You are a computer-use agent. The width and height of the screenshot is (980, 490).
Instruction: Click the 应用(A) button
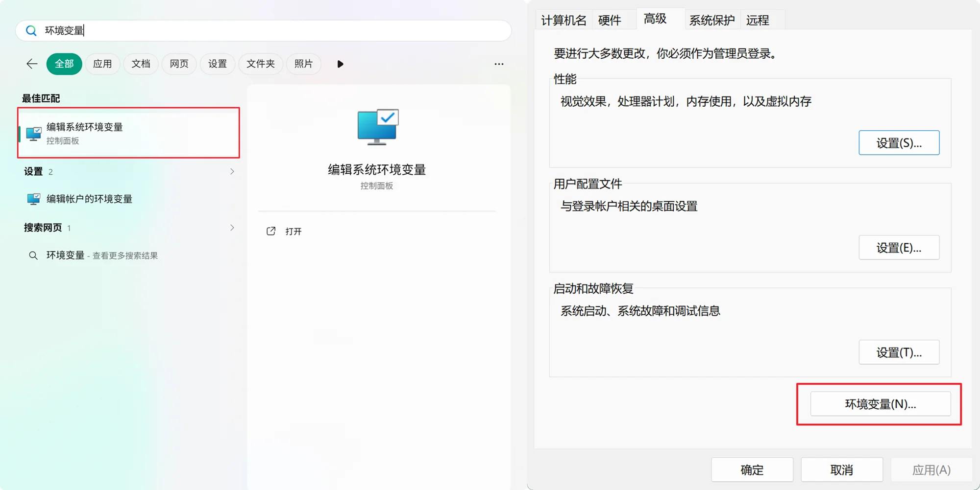click(x=931, y=470)
